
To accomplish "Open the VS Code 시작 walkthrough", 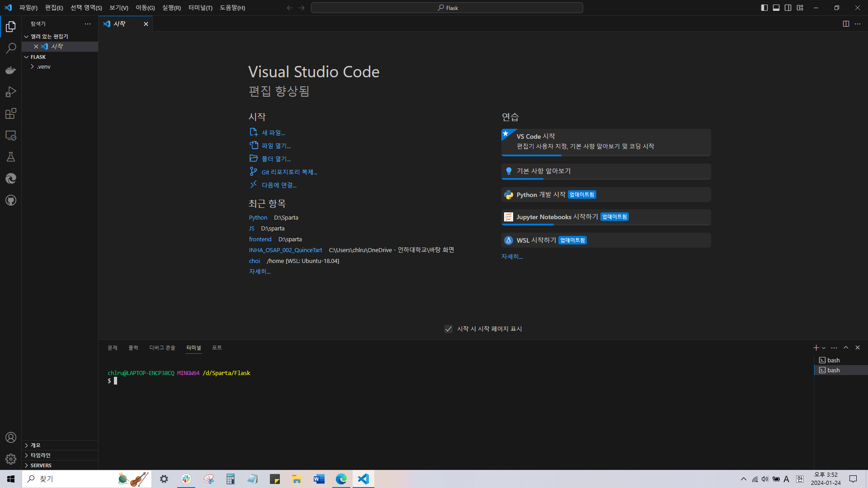I will click(x=606, y=142).
